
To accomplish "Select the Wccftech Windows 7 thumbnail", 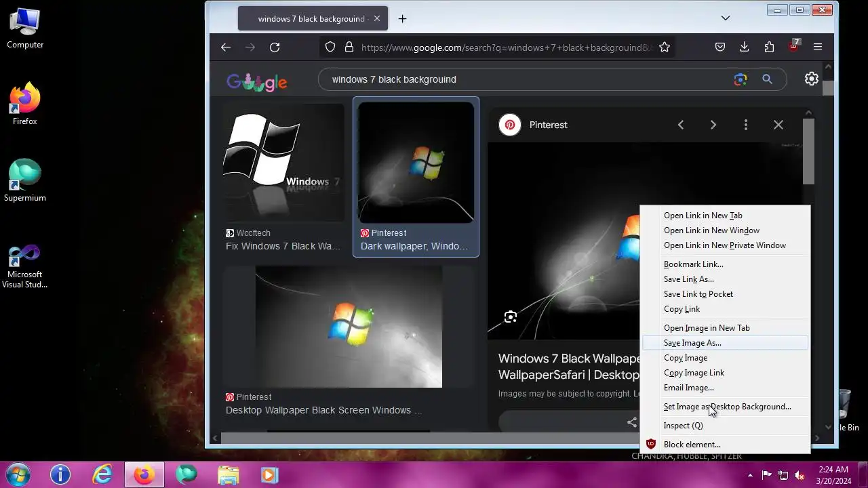I will [283, 163].
